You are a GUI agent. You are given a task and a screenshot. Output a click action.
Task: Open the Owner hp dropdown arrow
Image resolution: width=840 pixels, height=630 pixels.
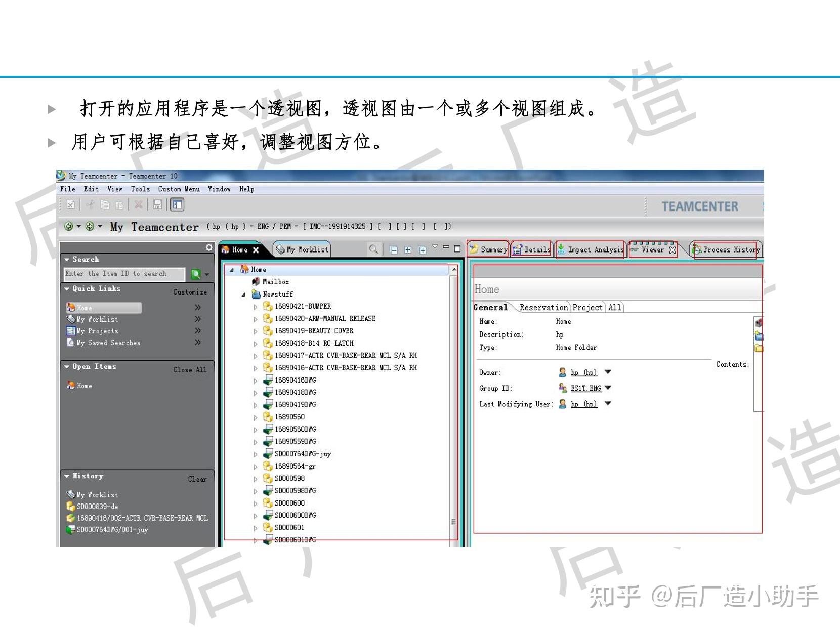pos(608,372)
